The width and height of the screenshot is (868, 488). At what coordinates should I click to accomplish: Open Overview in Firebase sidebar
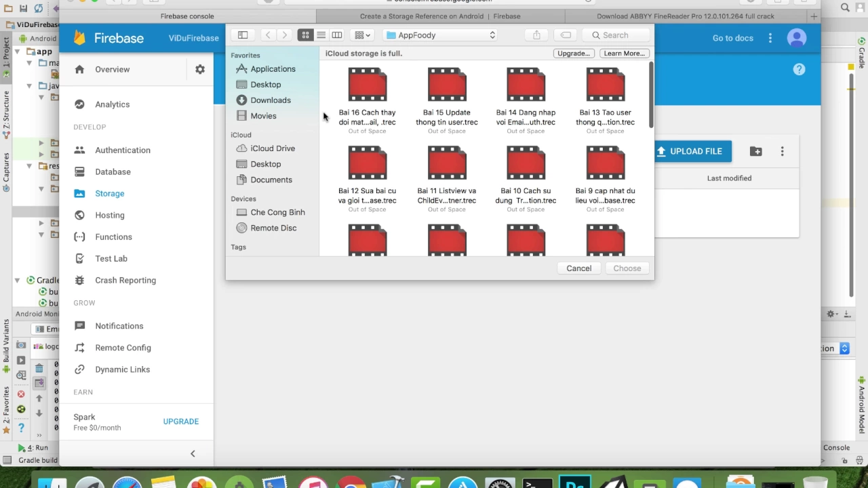click(112, 69)
